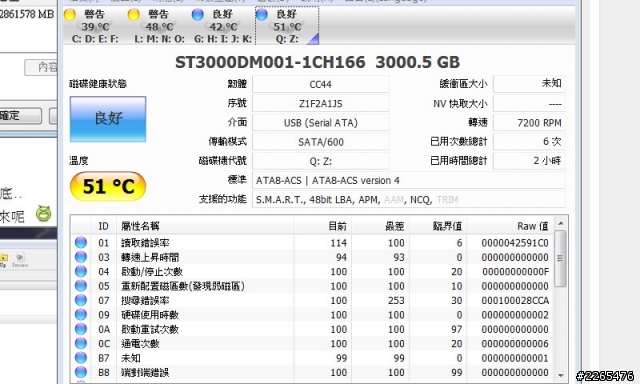Click blue status icon in row 01

[81, 242]
